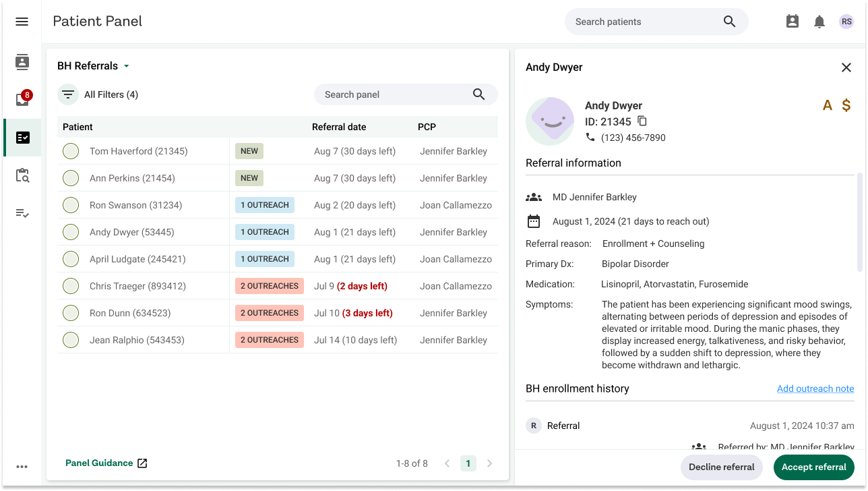Select Ann Perkins row circle
This screenshot has width=868, height=491.
pos(71,178)
